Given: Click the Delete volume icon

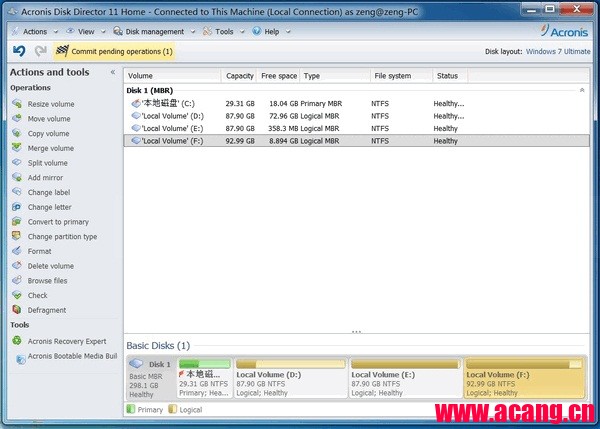Looking at the screenshot, I should pos(17,266).
